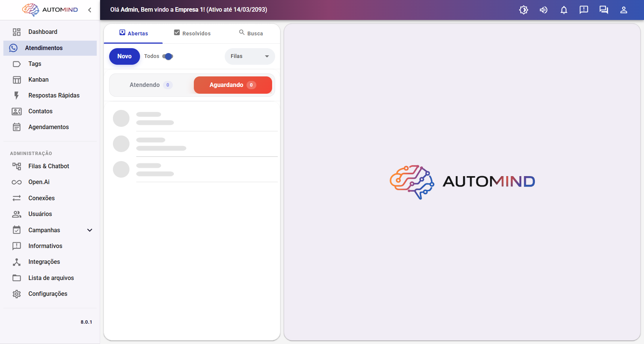Click the Contatos card icon
Image resolution: width=644 pixels, height=344 pixels.
coord(17,111)
